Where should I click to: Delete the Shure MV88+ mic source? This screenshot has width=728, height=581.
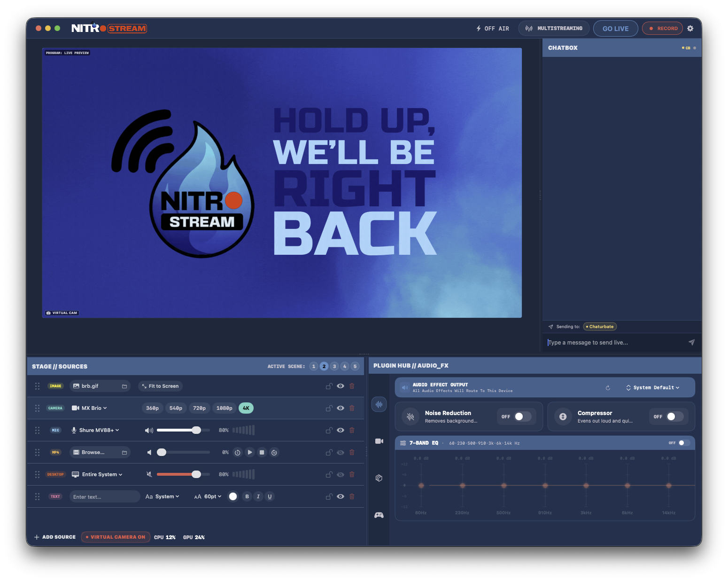pyautogui.click(x=352, y=430)
